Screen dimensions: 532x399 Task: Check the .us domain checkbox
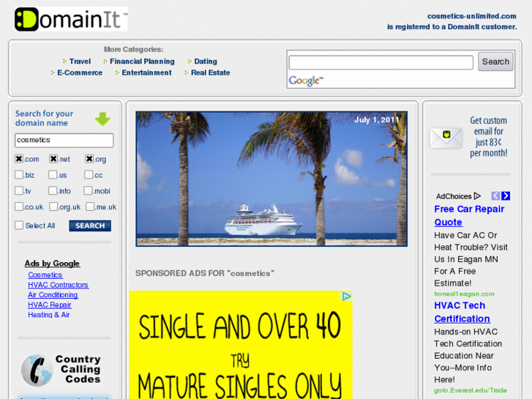point(53,174)
